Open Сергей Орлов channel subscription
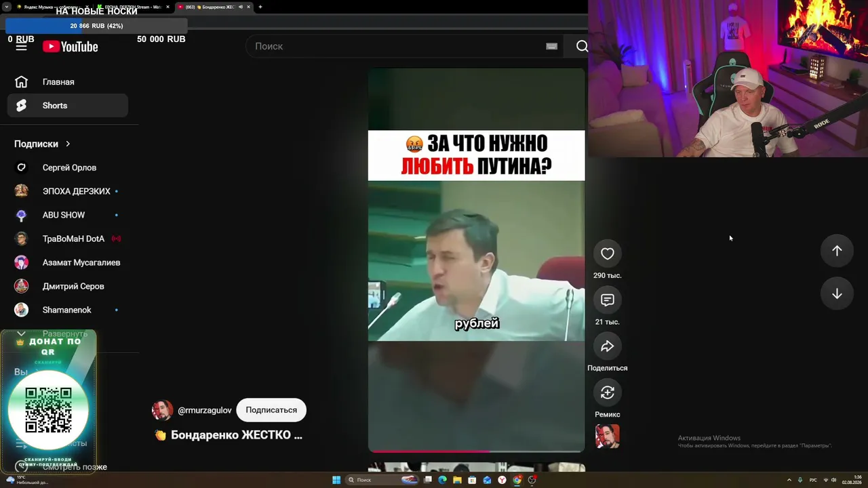Screen dimensions: 868x488 (68, 167)
